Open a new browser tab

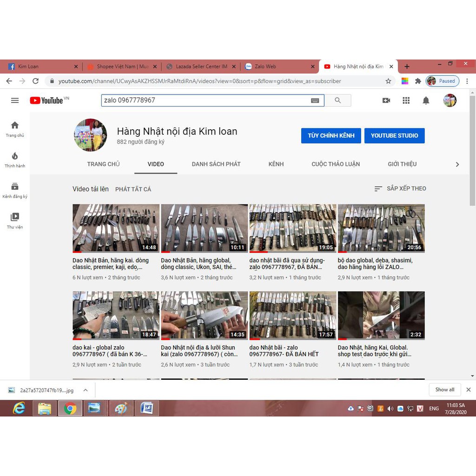tap(407, 66)
